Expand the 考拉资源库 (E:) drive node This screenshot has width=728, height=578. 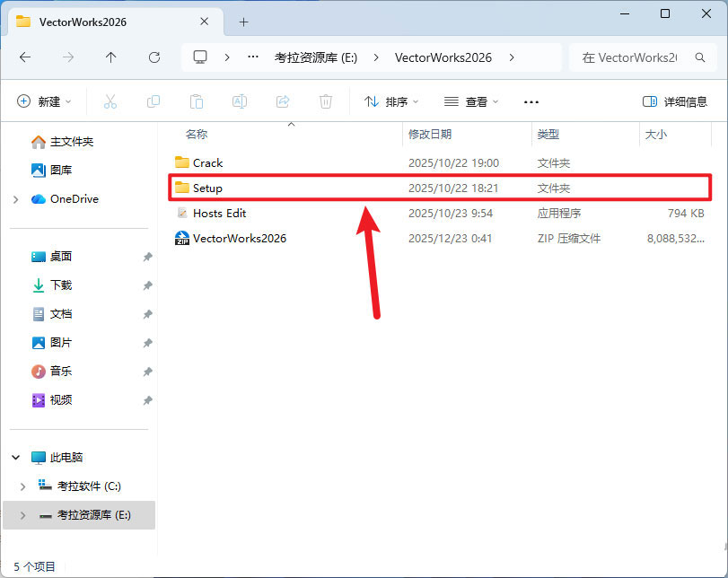(x=22, y=515)
